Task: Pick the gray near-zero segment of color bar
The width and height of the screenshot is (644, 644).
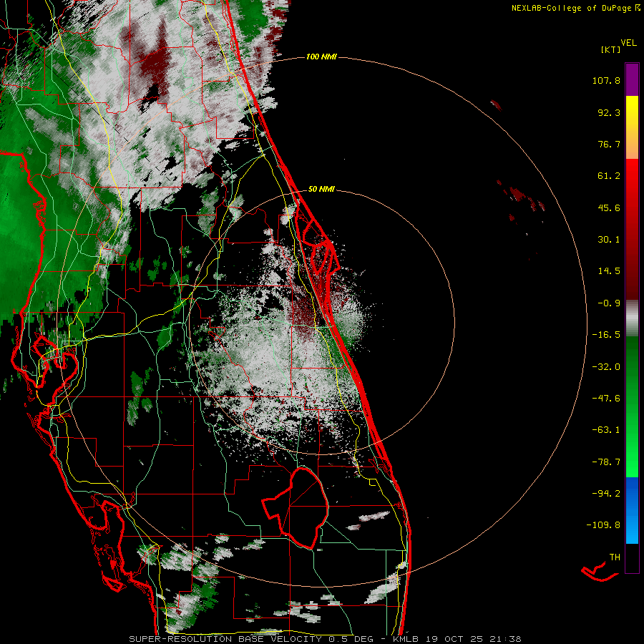Action: click(x=632, y=318)
